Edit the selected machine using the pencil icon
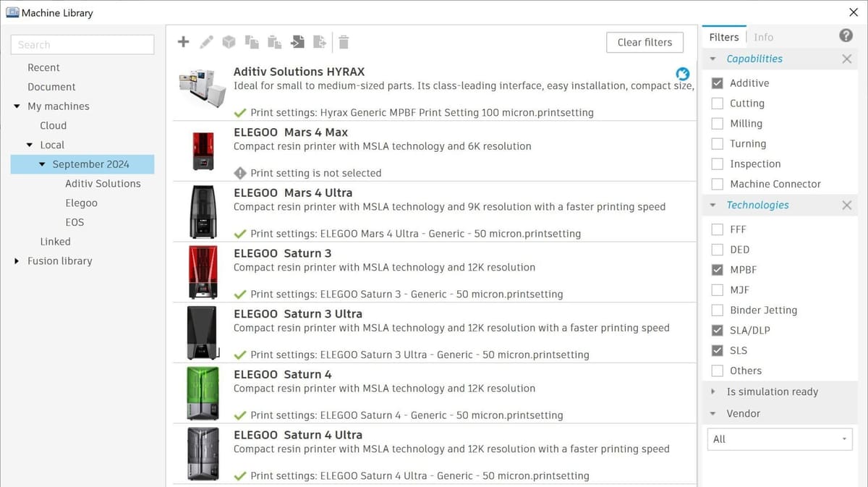The image size is (868, 487). tap(206, 42)
